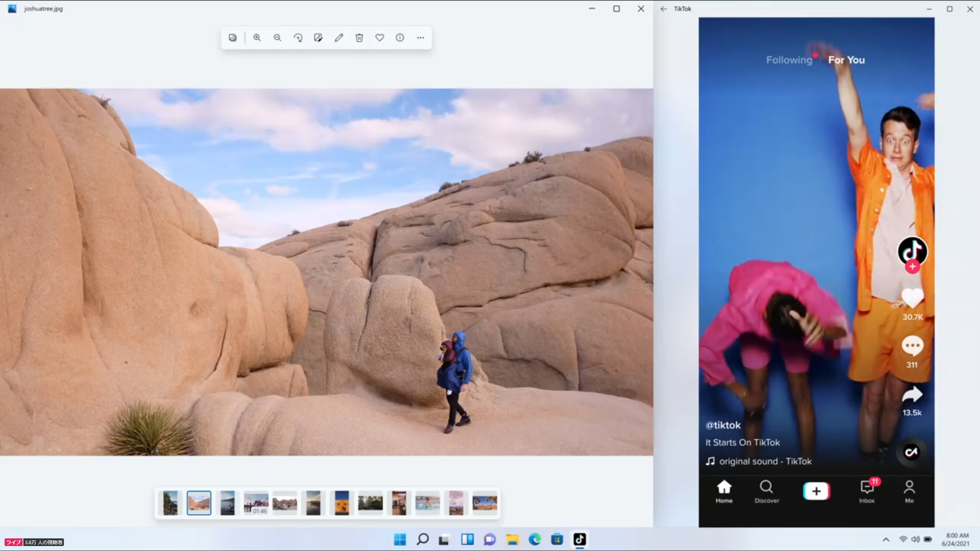
Task: Open file info icon in toolbar
Action: pos(400,37)
